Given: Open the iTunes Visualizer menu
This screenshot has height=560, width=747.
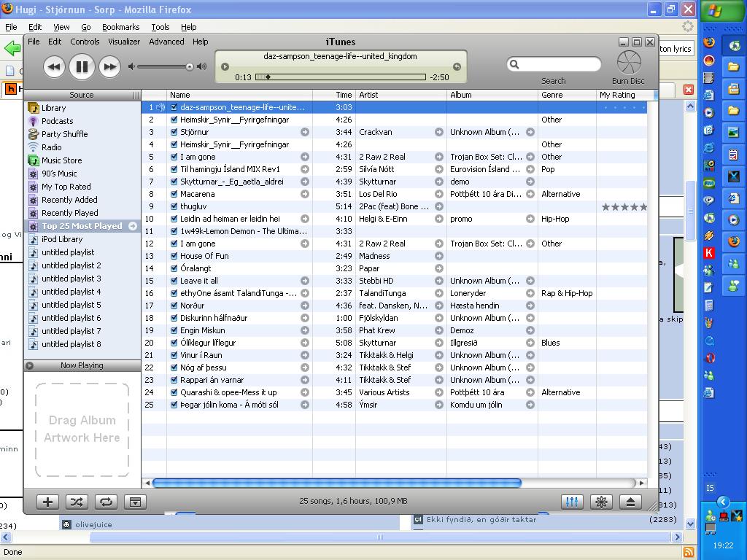Looking at the screenshot, I should tap(124, 42).
